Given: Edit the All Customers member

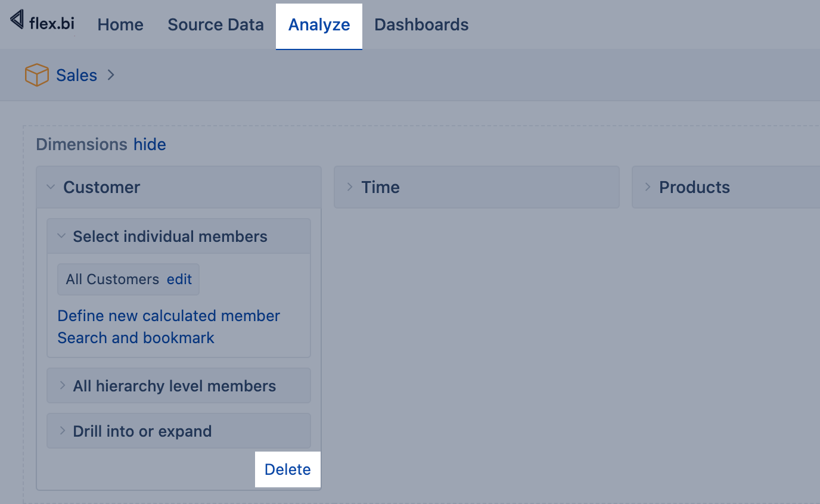Looking at the screenshot, I should click(x=179, y=279).
